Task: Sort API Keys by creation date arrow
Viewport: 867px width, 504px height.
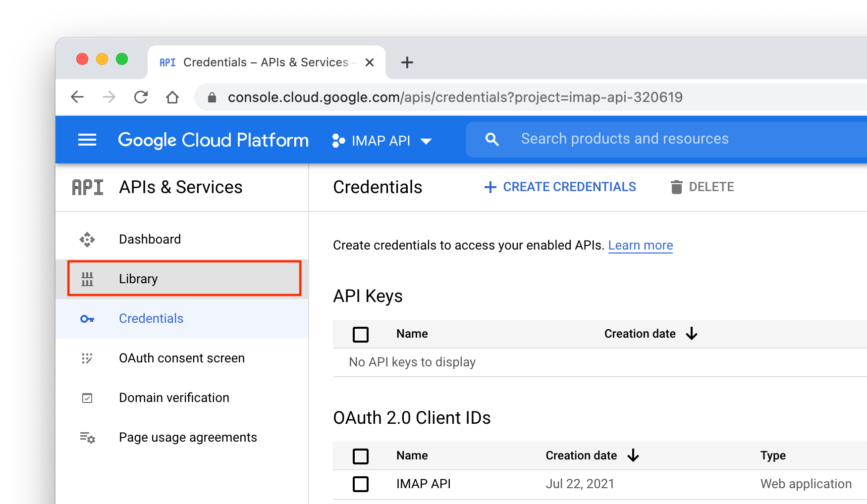Action: point(692,334)
